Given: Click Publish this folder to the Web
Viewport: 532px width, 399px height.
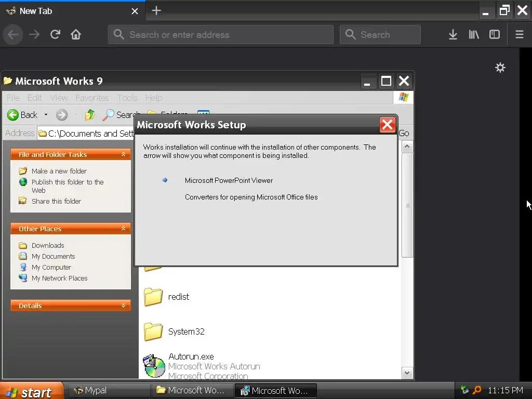Looking at the screenshot, I should pos(68,186).
